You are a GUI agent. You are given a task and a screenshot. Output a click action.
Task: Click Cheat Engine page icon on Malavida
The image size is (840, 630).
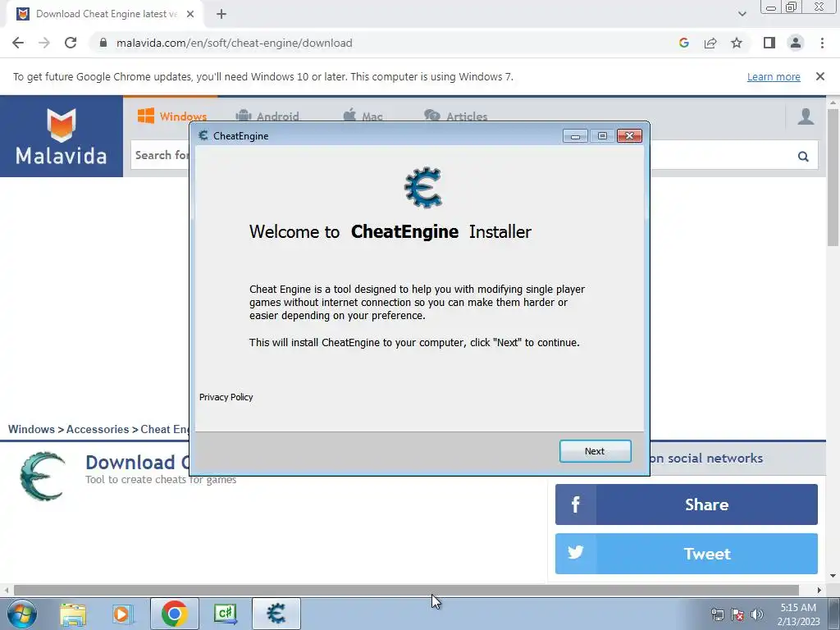43,477
